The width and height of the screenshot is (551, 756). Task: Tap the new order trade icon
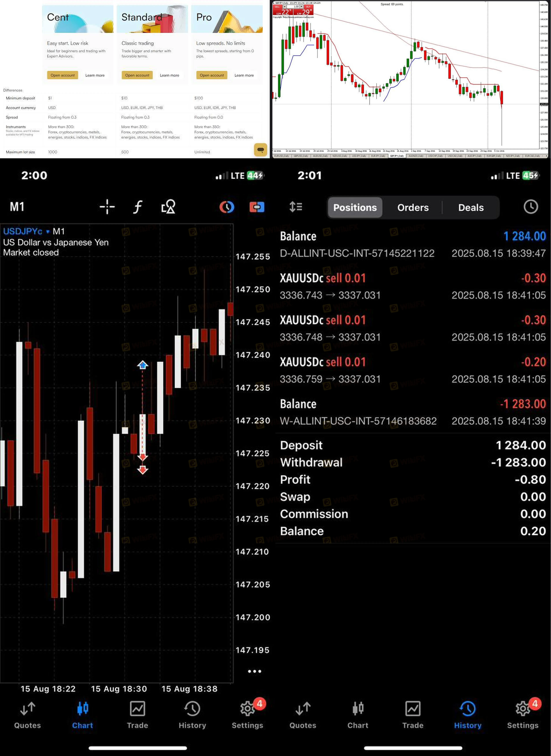(x=257, y=207)
